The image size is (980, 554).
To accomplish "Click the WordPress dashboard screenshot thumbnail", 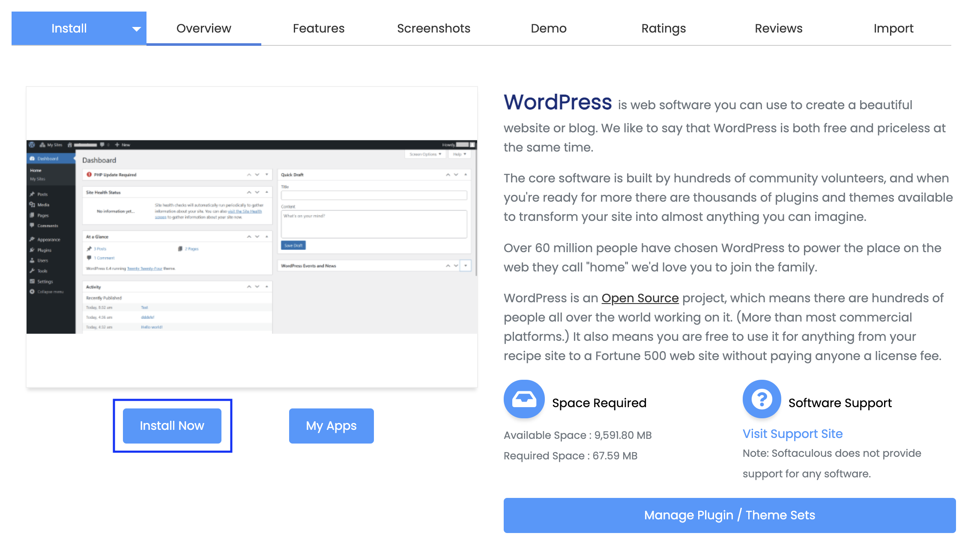I will click(x=252, y=237).
